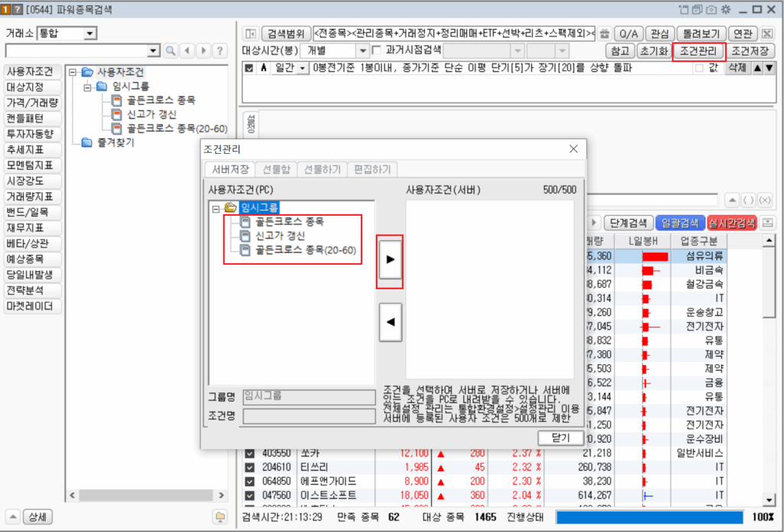Toggle the panel layout icon left of 검색범위
The image size is (784, 532).
(250, 34)
